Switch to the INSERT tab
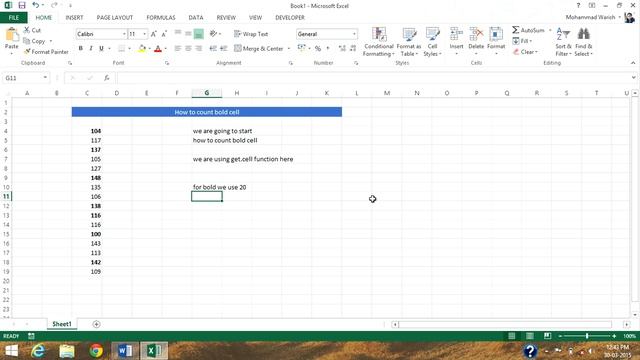The image size is (640, 360). 74,18
